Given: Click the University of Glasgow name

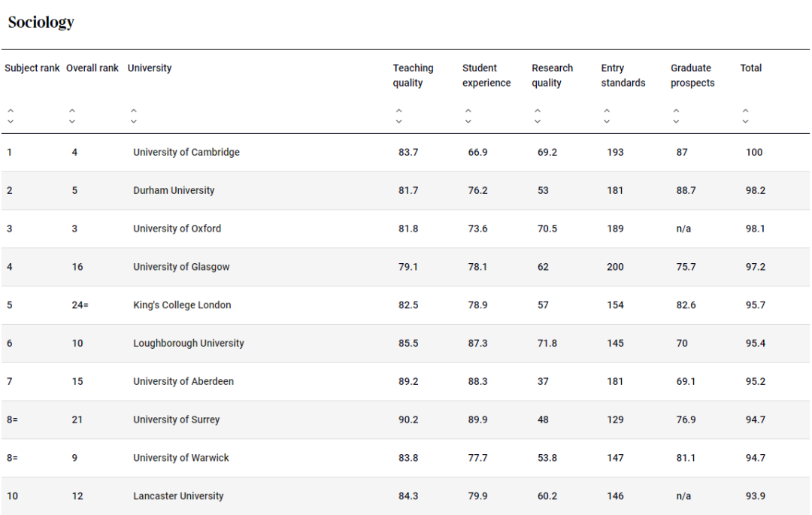Looking at the screenshot, I should pyautogui.click(x=181, y=267).
